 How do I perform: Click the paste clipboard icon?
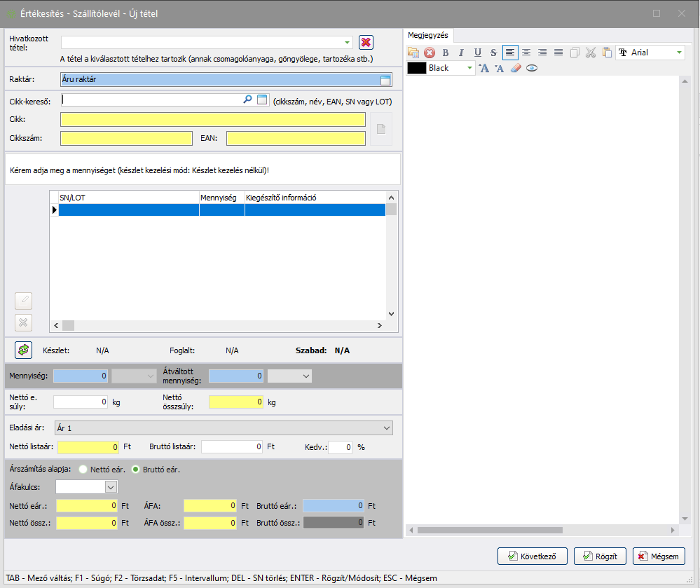tap(606, 53)
